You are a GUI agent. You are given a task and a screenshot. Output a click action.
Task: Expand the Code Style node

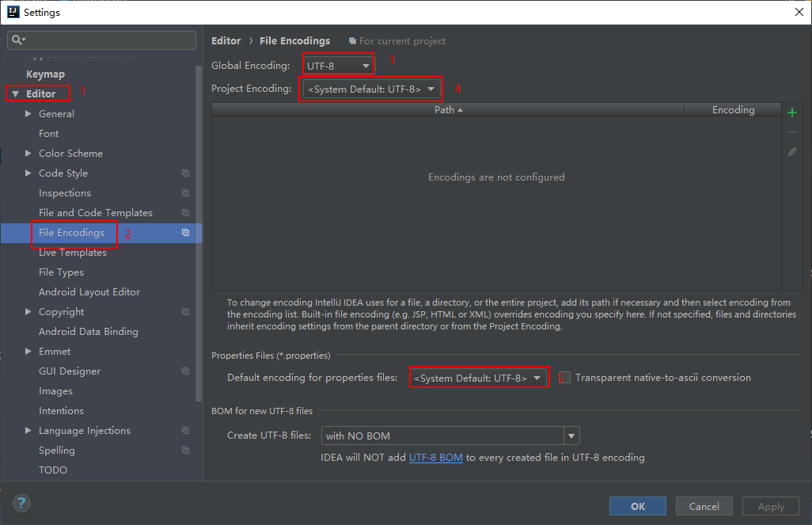(x=28, y=173)
